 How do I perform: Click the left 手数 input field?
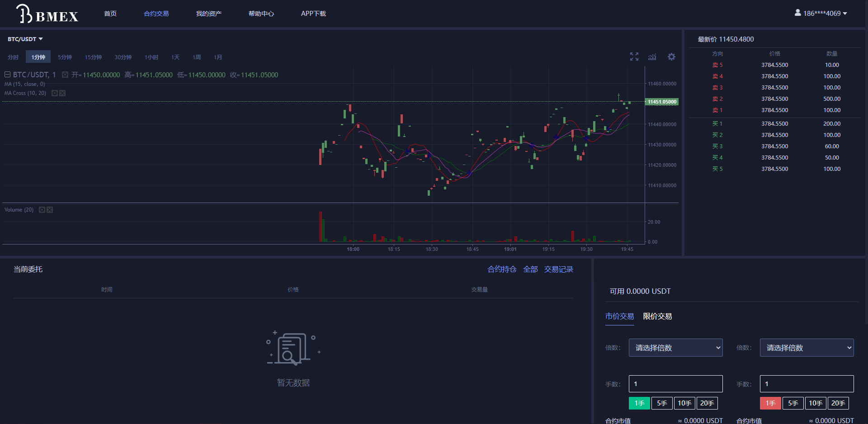click(675, 384)
